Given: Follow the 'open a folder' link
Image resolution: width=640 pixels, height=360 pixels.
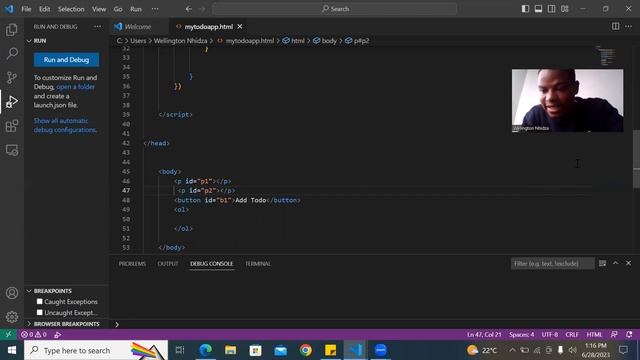Looking at the screenshot, I should 76,87.
